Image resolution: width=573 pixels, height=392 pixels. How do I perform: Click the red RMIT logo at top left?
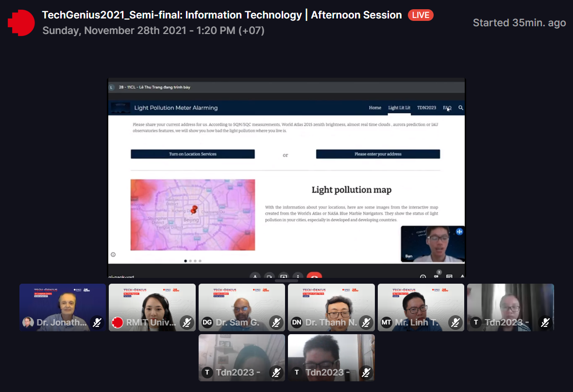point(21,22)
